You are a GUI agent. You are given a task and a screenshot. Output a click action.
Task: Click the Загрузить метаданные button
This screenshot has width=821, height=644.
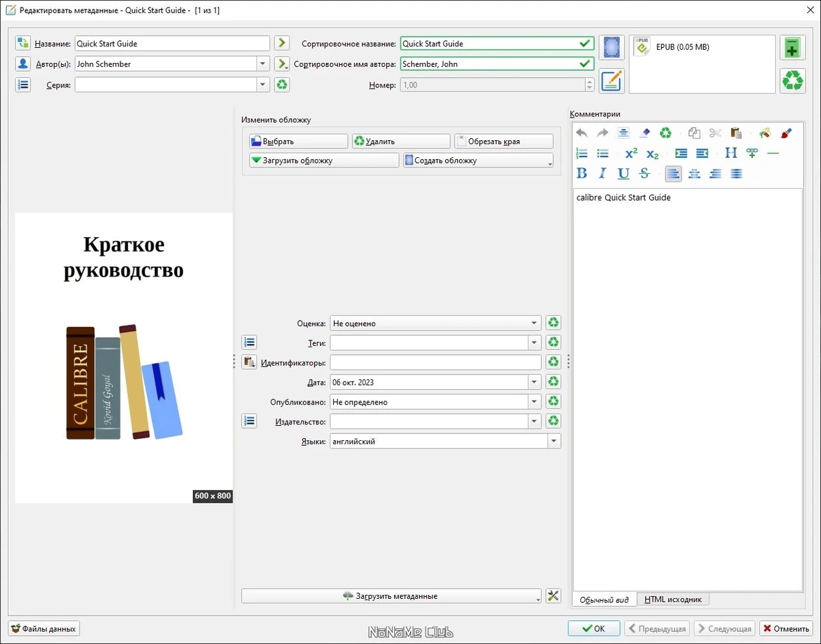point(391,596)
